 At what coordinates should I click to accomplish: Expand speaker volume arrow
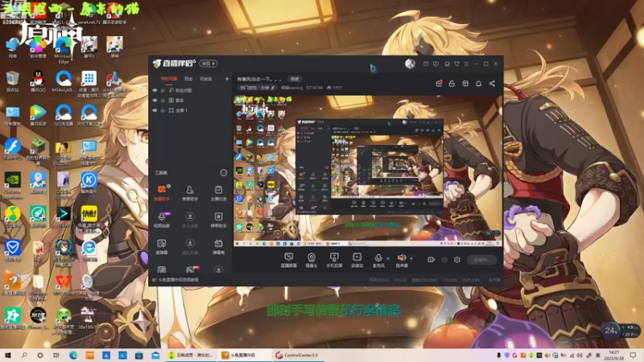411,258
